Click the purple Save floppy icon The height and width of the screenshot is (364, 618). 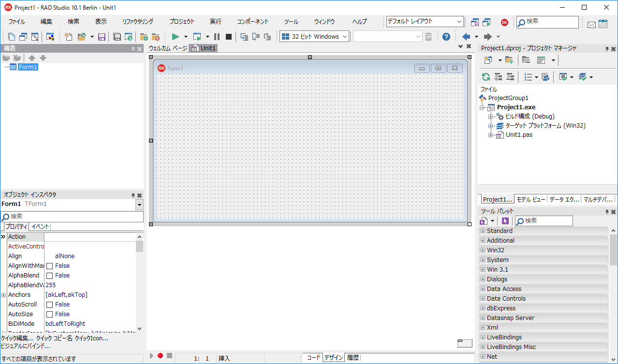[102, 37]
